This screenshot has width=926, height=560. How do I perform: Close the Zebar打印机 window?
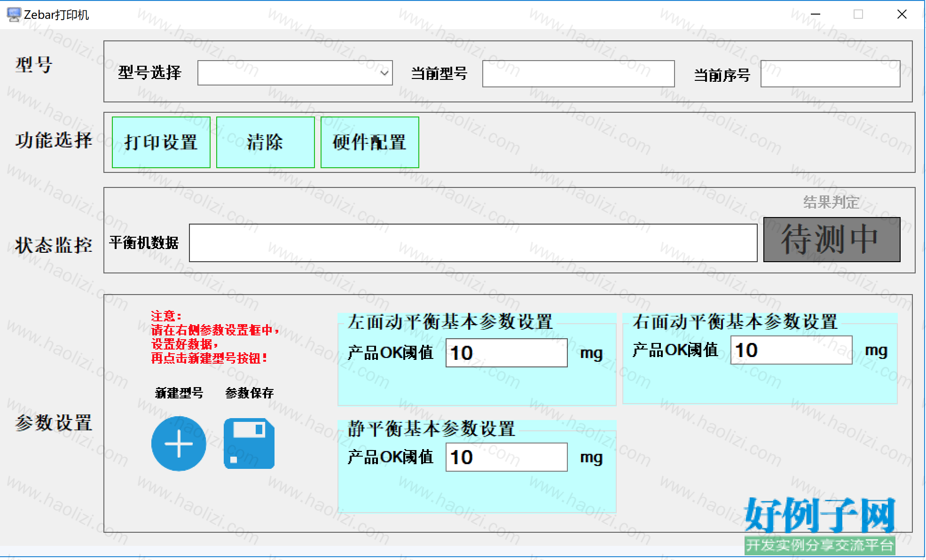902,14
